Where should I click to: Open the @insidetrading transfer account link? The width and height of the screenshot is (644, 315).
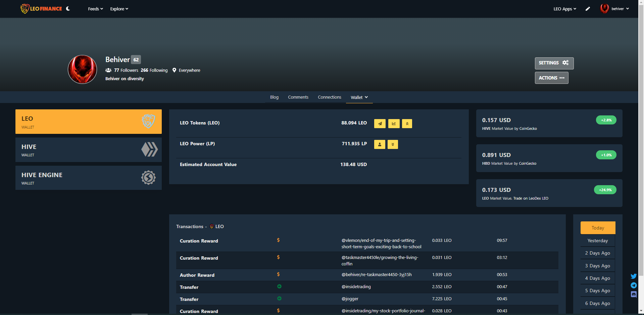pyautogui.click(x=356, y=287)
